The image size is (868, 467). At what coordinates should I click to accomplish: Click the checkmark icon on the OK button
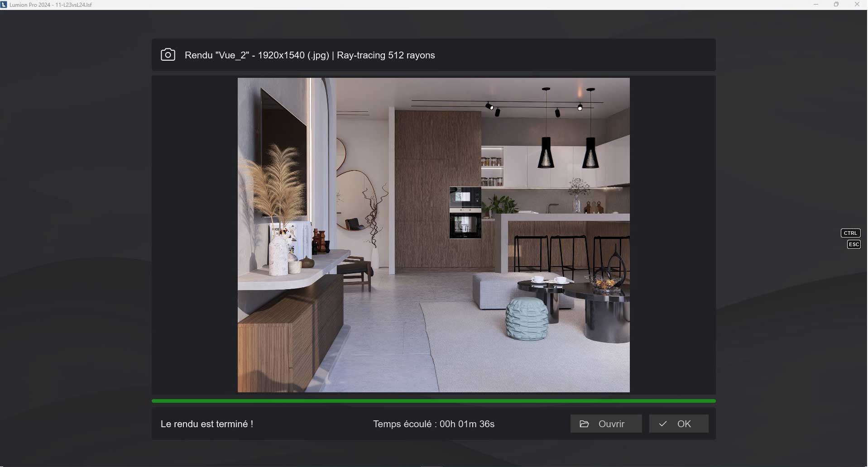[x=663, y=424]
